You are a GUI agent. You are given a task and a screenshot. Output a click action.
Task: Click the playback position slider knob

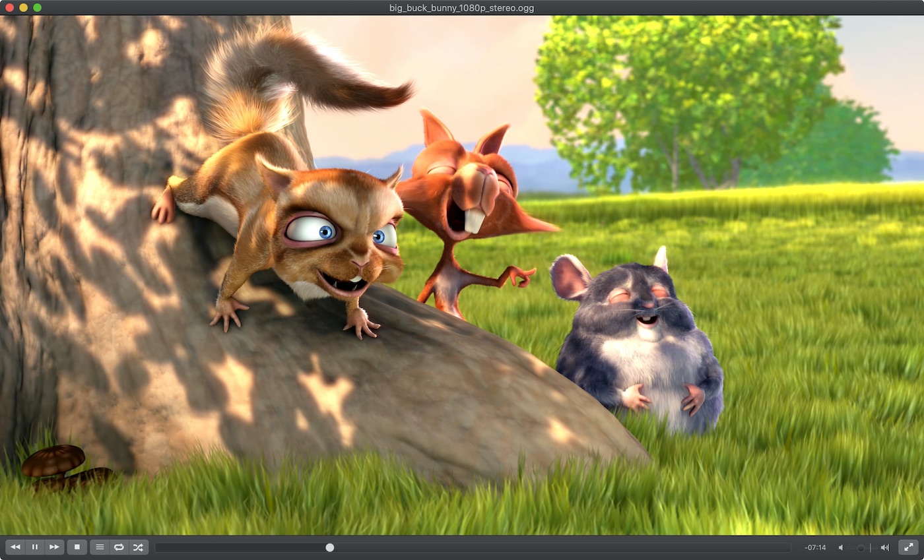[x=330, y=547]
